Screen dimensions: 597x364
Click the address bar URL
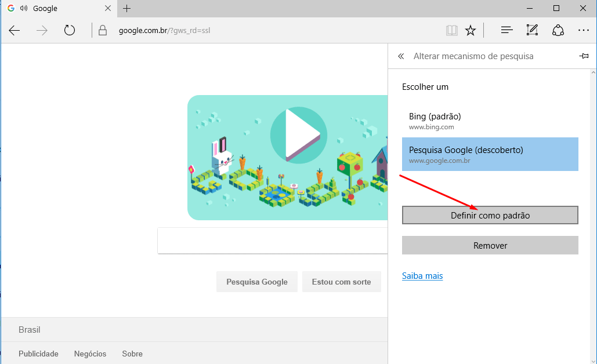164,30
